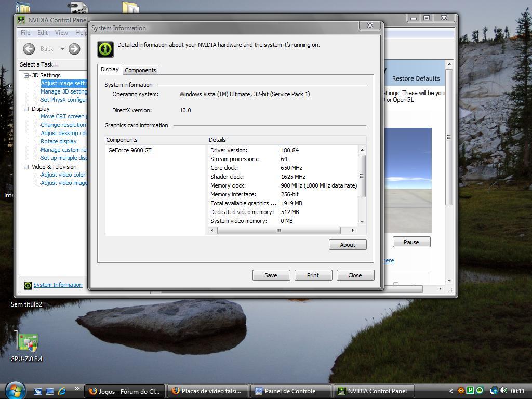Launch Internet Explorer from quick launch

[62, 391]
